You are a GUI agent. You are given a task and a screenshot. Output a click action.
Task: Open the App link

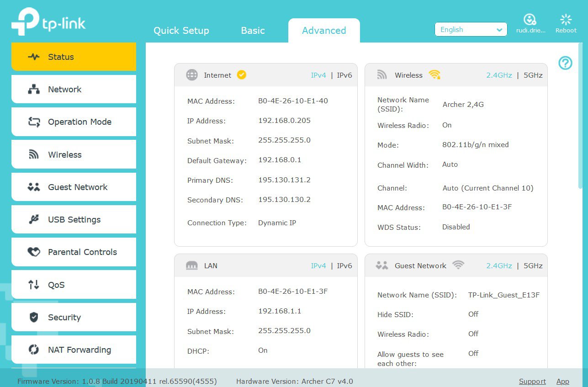[x=563, y=382]
